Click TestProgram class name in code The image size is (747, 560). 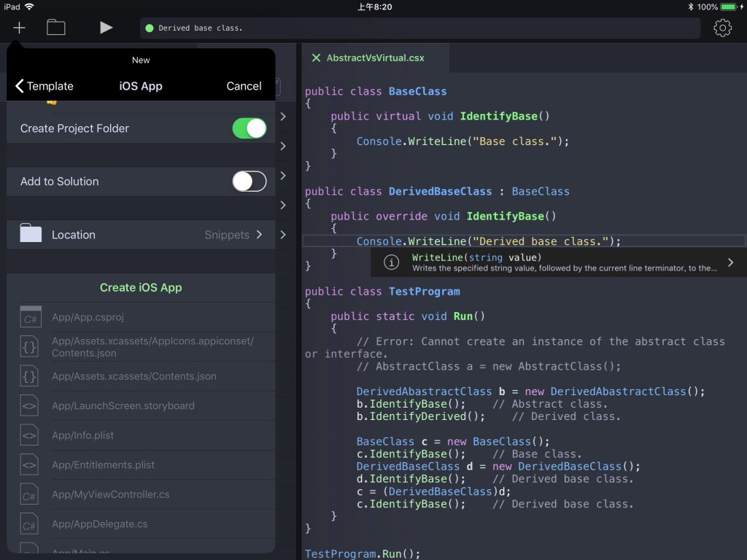[x=424, y=292]
